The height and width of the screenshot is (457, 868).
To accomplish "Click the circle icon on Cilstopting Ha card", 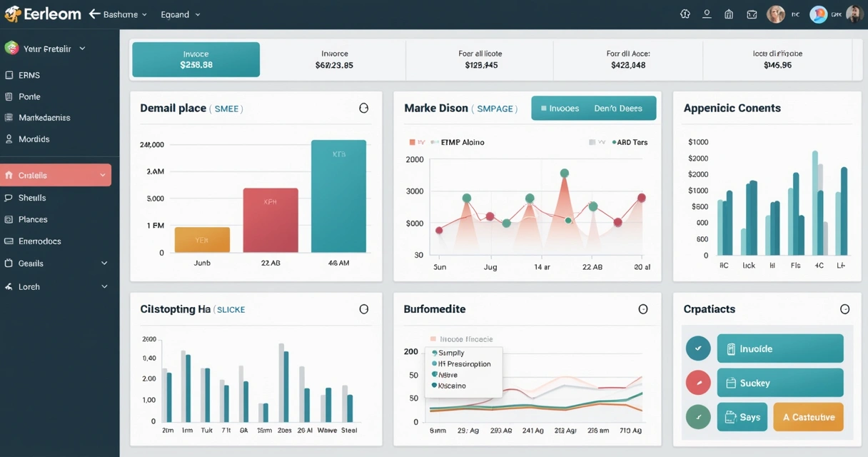I will pyautogui.click(x=363, y=309).
